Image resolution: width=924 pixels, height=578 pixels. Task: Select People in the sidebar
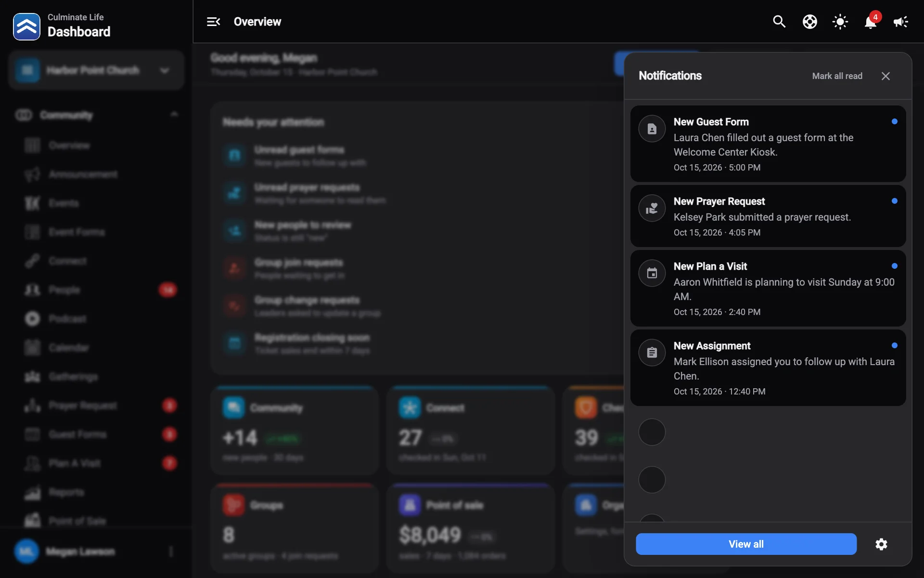point(96,289)
